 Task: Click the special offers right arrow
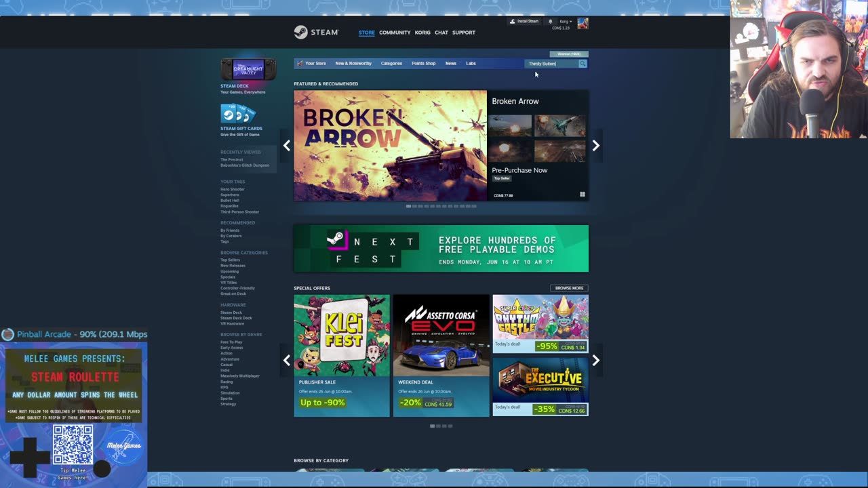pos(595,361)
